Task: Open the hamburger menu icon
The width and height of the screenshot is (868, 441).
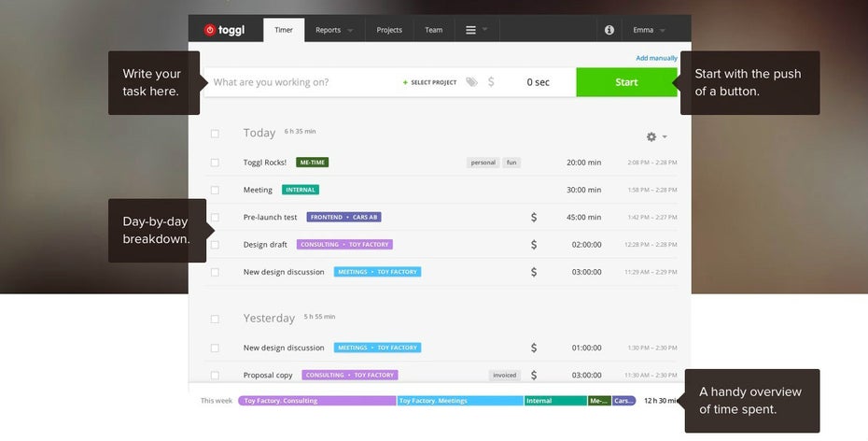Action: 470,30
